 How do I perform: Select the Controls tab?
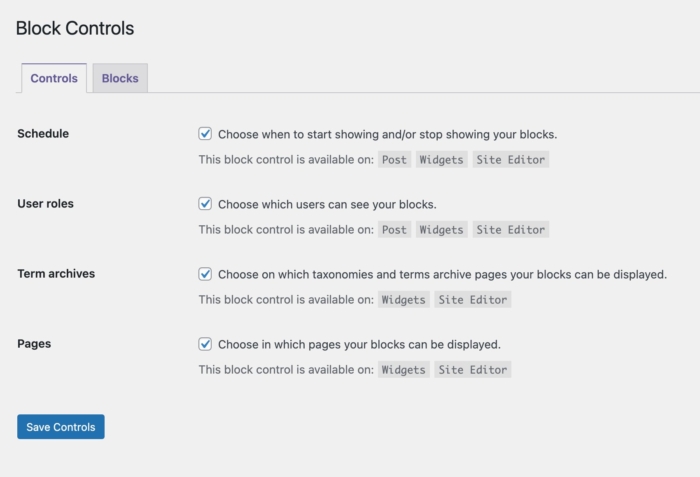tap(54, 78)
